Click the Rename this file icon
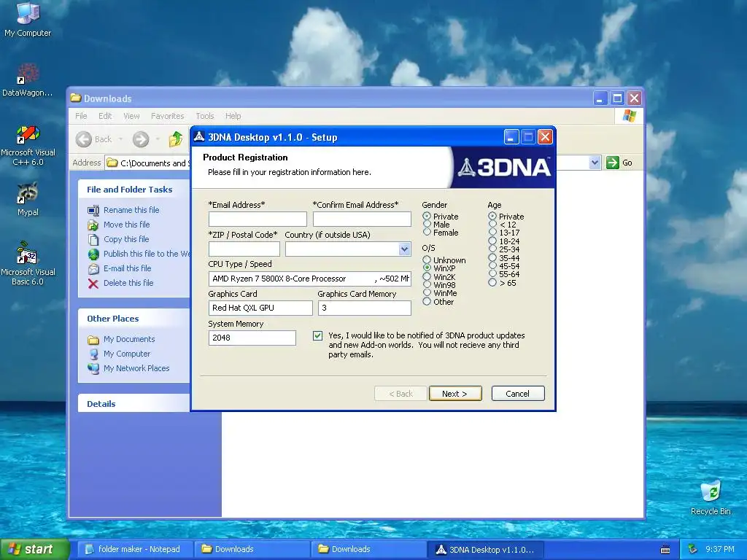747x560 pixels. coord(93,210)
